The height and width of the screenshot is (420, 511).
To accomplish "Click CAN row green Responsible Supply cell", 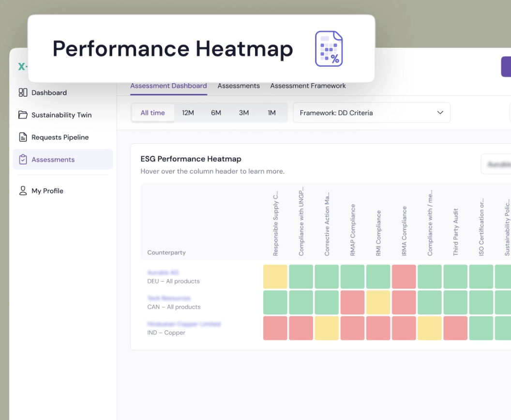I will pos(275,302).
